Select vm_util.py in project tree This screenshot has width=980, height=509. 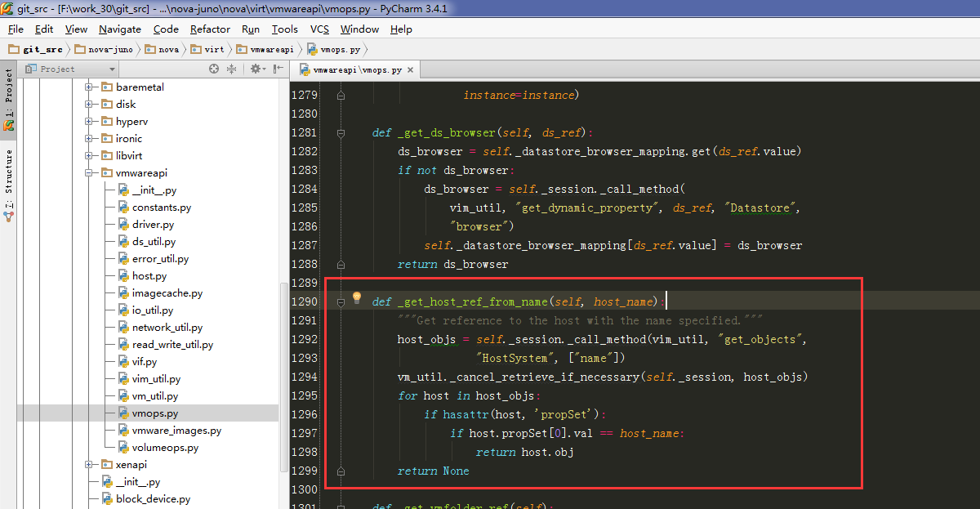(x=148, y=395)
